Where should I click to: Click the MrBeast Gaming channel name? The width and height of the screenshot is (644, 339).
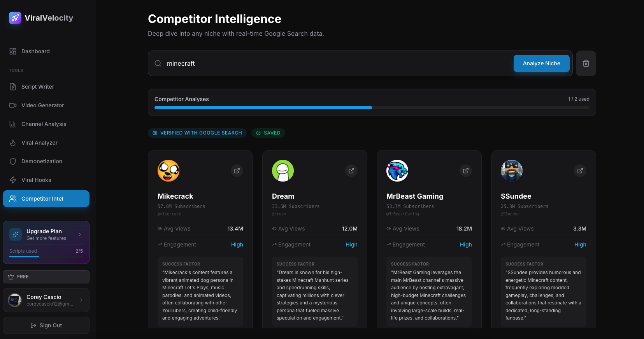coord(415,196)
